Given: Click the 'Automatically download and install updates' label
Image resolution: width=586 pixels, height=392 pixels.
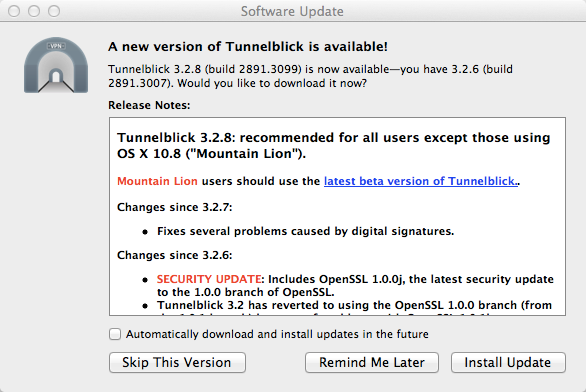Looking at the screenshot, I should (x=277, y=334).
